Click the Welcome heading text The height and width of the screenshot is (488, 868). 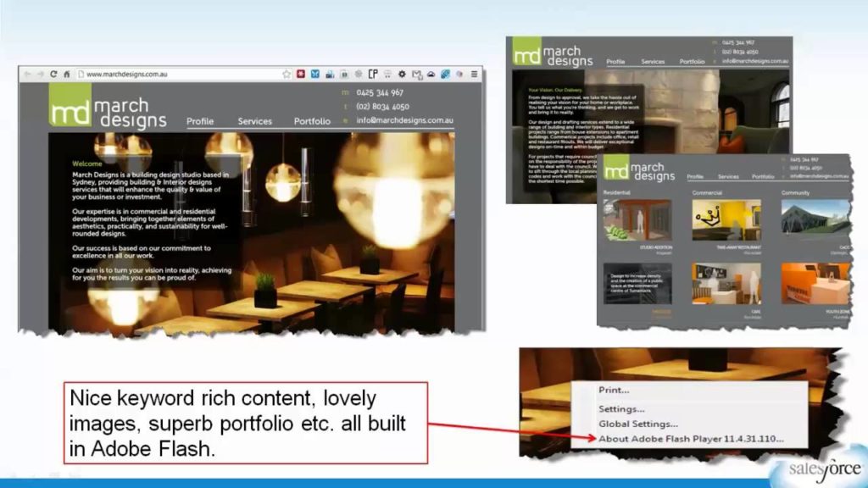coord(87,164)
